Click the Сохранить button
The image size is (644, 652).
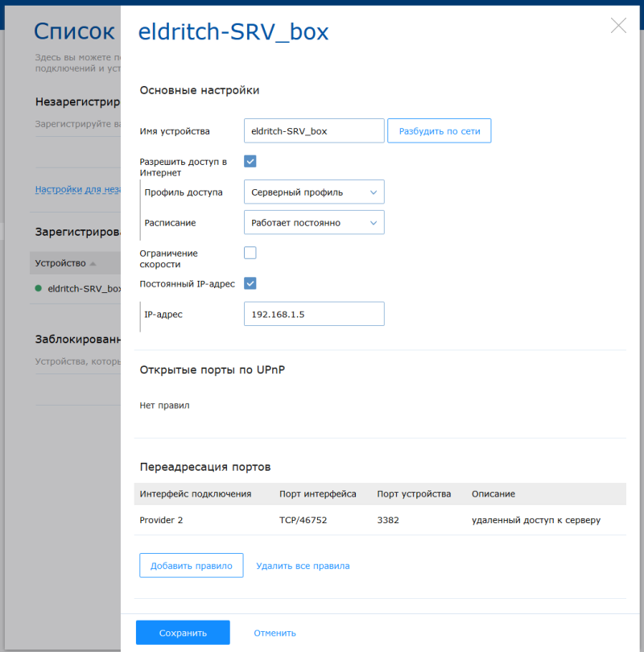(x=183, y=633)
